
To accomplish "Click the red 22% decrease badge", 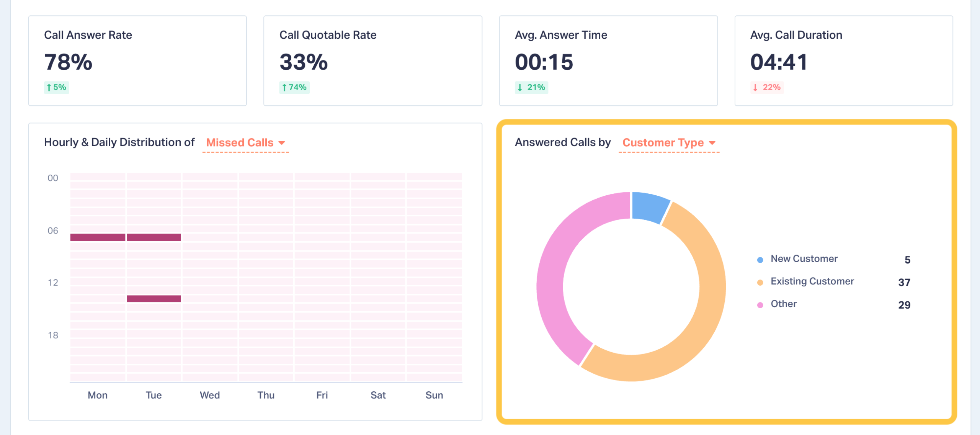I will pos(767,87).
